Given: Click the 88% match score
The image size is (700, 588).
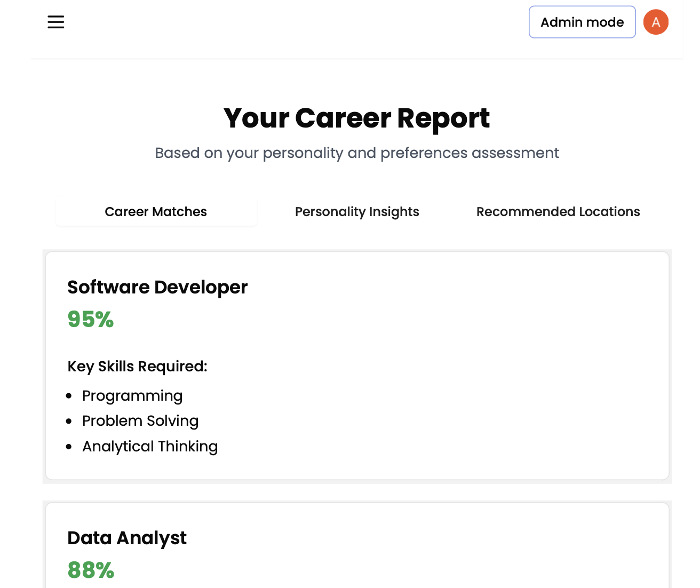Looking at the screenshot, I should tap(90, 570).
